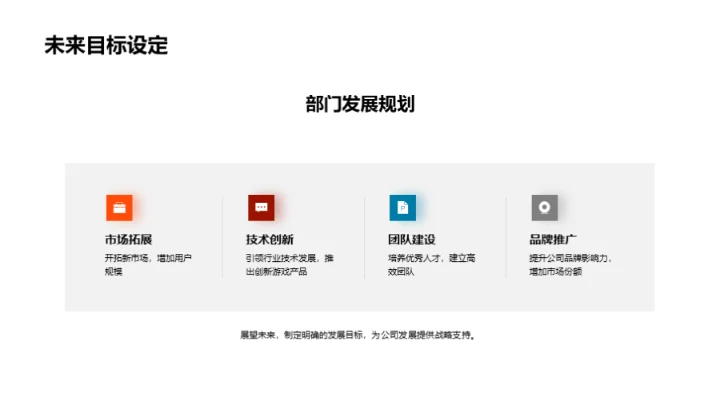Click the gray webcam icon above 品牌推广
Screen dimensions: 720x404
pyautogui.click(x=545, y=208)
